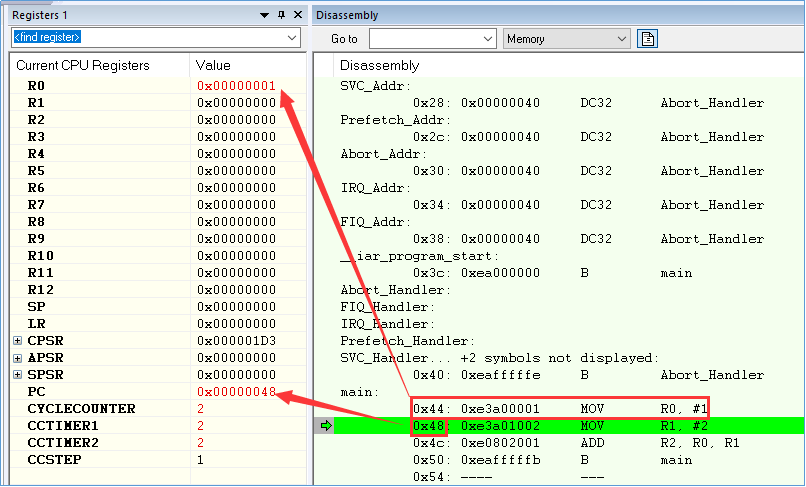Click the current PC arrow marker

click(325, 425)
